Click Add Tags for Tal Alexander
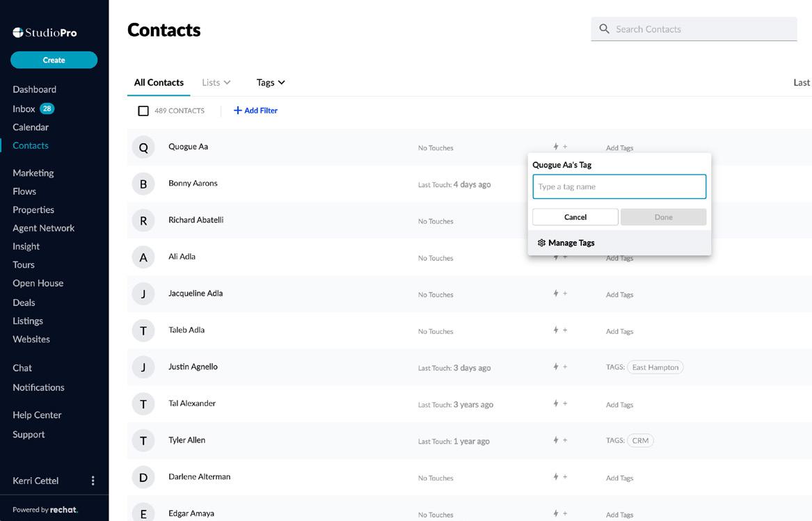Viewport: 812px width, 521px height. [x=619, y=405]
